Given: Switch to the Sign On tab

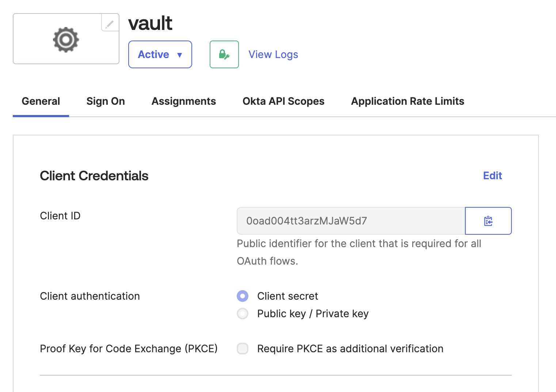Looking at the screenshot, I should tap(106, 101).
